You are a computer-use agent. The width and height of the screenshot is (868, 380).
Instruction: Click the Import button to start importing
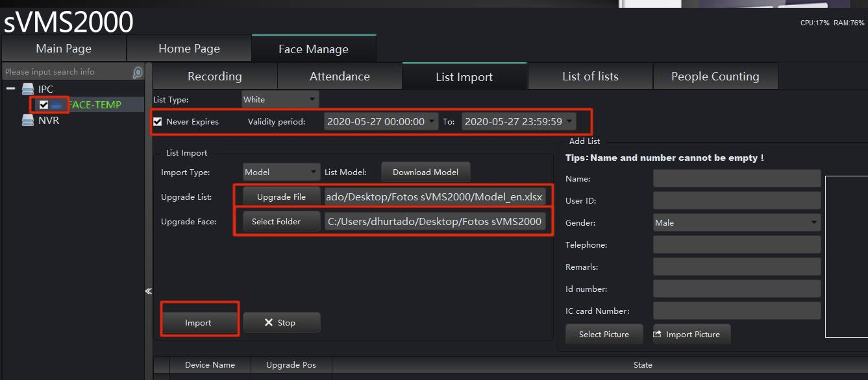click(199, 322)
